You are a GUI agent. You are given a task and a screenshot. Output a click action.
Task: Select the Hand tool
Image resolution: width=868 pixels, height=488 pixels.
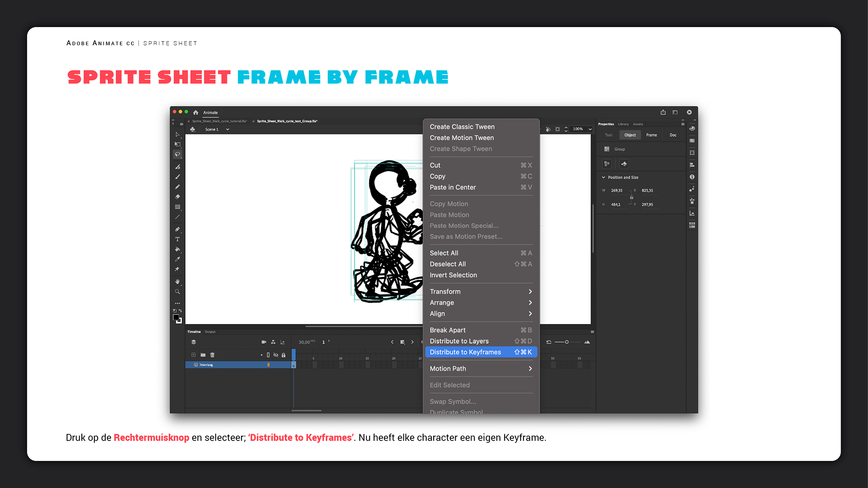pyautogui.click(x=178, y=282)
